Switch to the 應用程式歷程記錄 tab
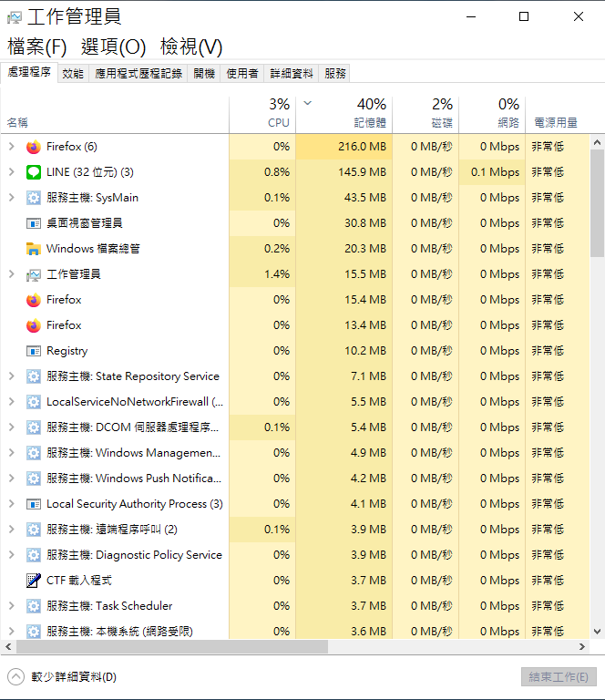The height and width of the screenshot is (700, 605). pos(138,74)
